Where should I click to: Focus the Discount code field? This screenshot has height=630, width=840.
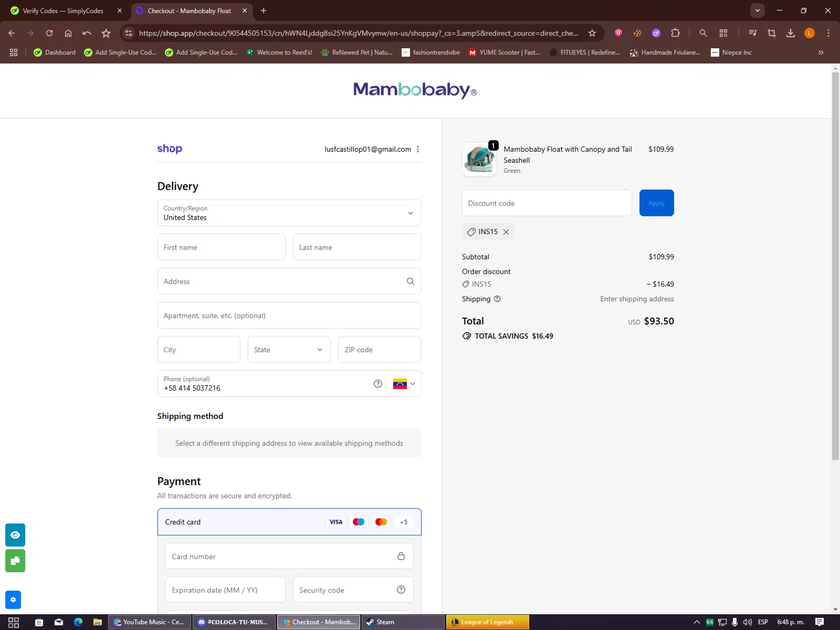click(x=547, y=203)
